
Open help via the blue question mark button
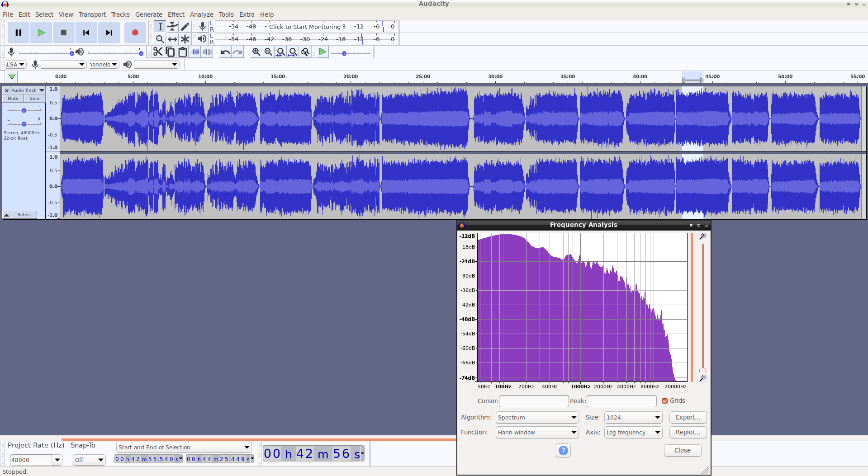[563, 450]
